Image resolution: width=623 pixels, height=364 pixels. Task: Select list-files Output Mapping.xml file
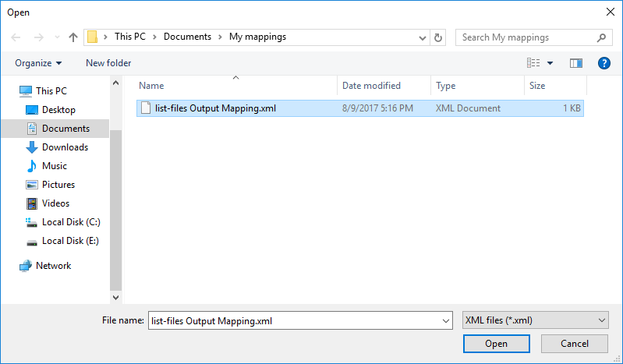pyautogui.click(x=215, y=108)
